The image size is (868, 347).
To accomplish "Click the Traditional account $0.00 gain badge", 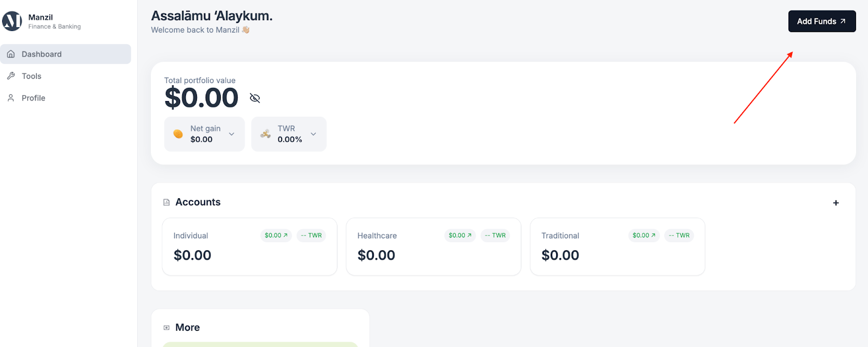I will (644, 236).
